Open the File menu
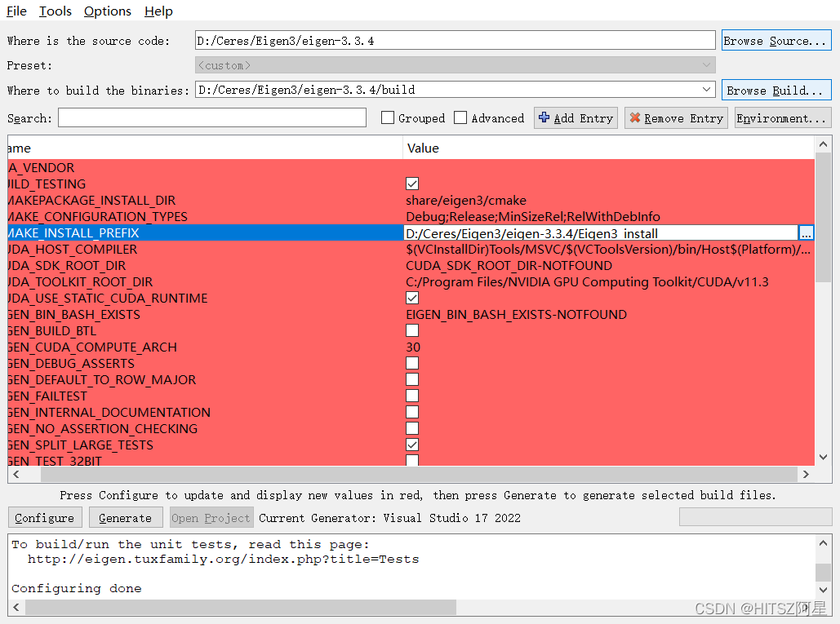Image resolution: width=840 pixels, height=624 pixels. click(16, 11)
